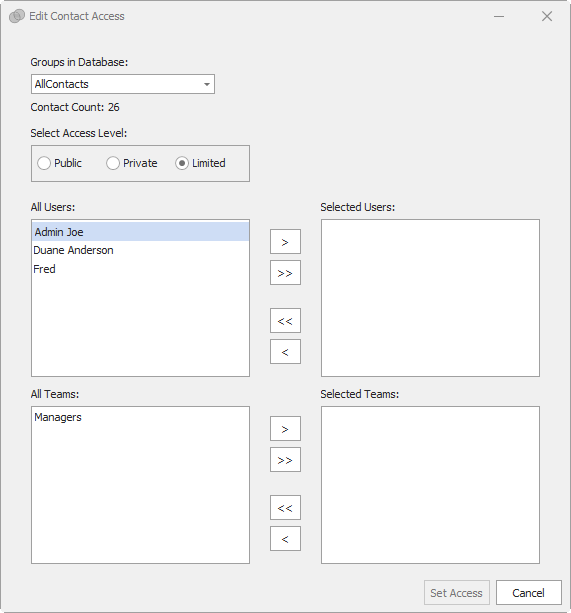This screenshot has height=613, width=571.
Task: Remove one selected user with the single left arrow
Action: coord(285,351)
